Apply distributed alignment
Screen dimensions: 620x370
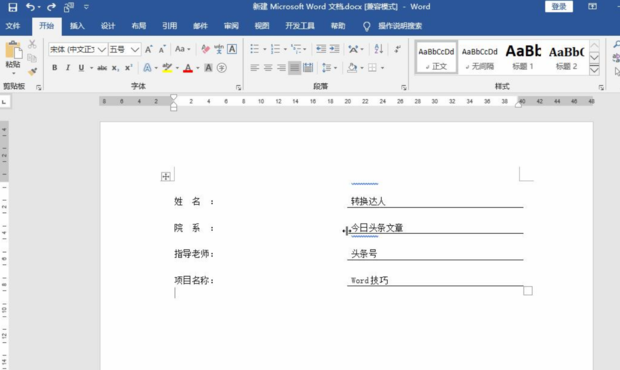coord(308,68)
